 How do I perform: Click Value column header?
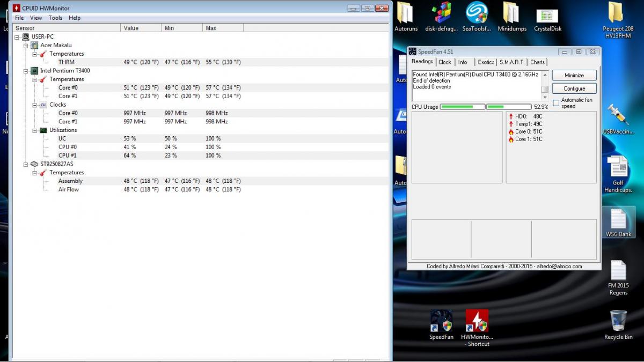(142, 28)
